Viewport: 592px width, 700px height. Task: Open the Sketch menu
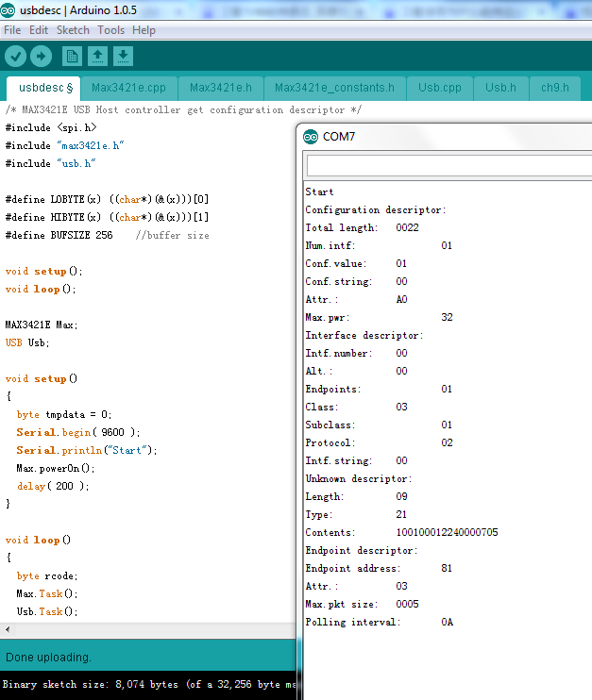[73, 30]
